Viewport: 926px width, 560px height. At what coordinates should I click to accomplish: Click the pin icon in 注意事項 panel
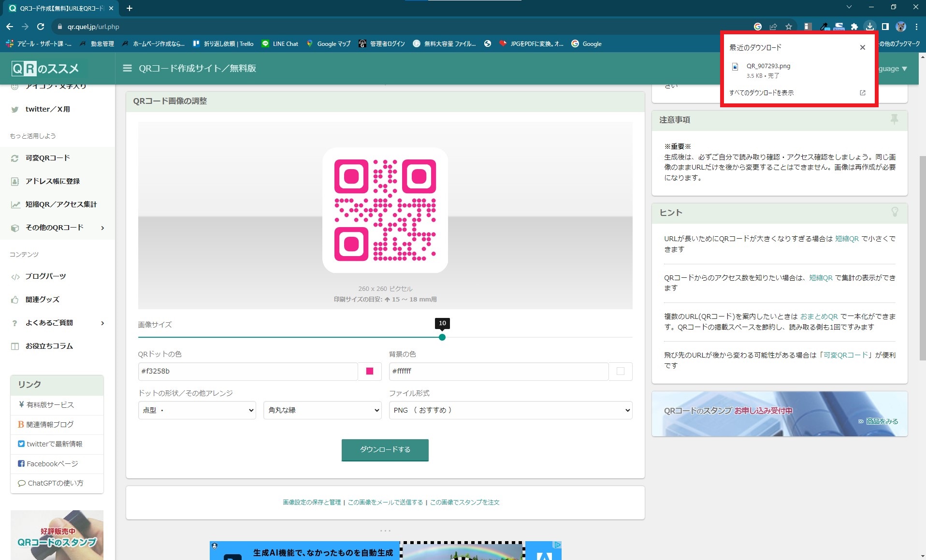point(894,119)
